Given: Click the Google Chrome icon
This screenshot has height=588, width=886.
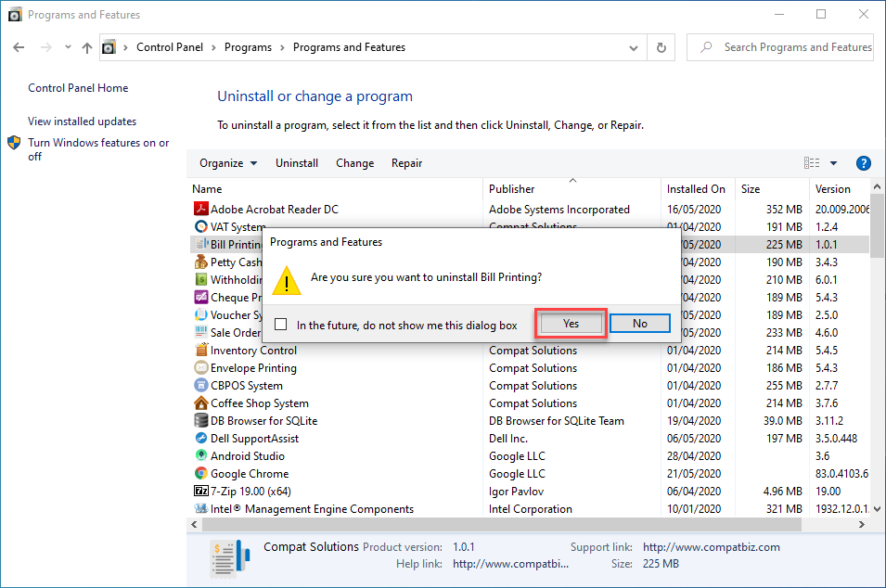Looking at the screenshot, I should coord(200,473).
